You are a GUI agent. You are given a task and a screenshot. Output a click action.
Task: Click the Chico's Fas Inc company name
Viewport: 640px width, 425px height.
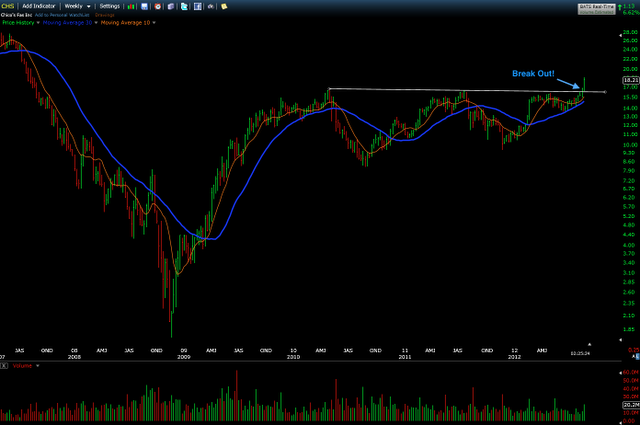tap(16, 15)
